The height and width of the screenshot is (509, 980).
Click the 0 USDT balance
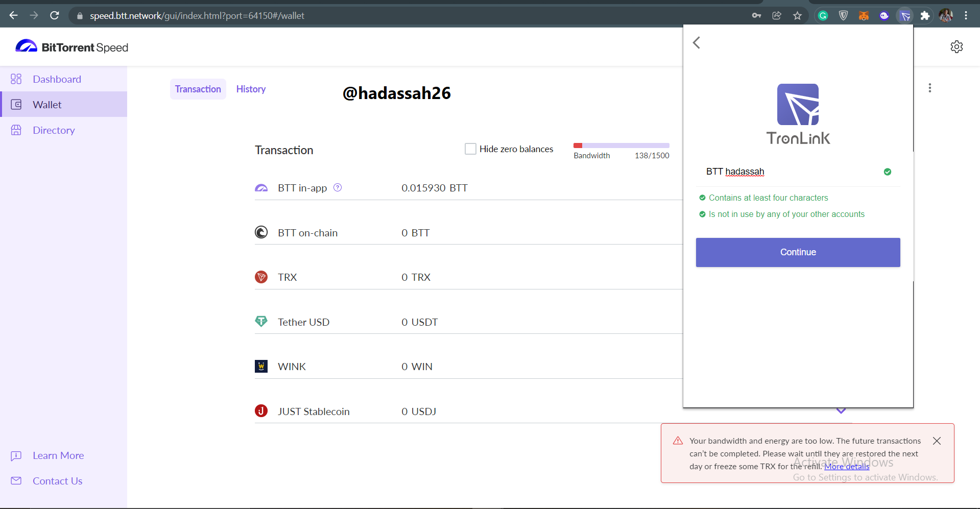(x=420, y=322)
